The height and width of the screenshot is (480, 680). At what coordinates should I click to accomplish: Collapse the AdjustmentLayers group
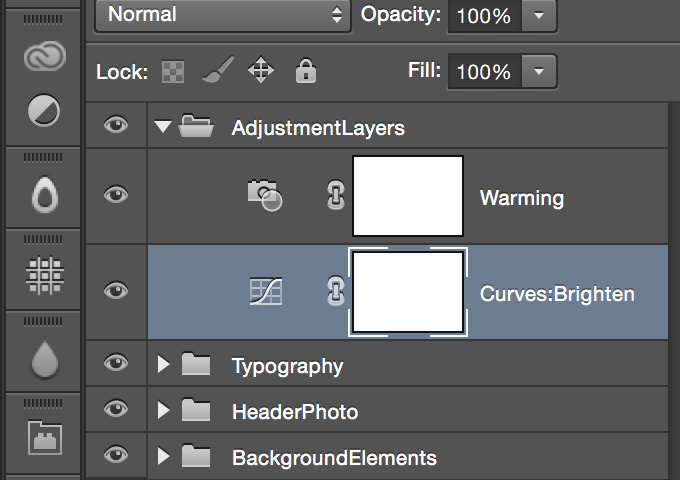(x=163, y=127)
